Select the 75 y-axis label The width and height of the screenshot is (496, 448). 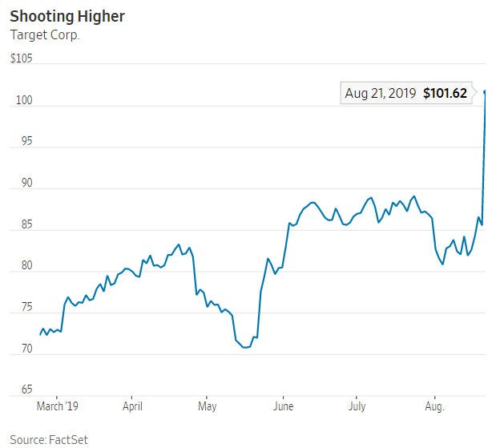point(27,307)
